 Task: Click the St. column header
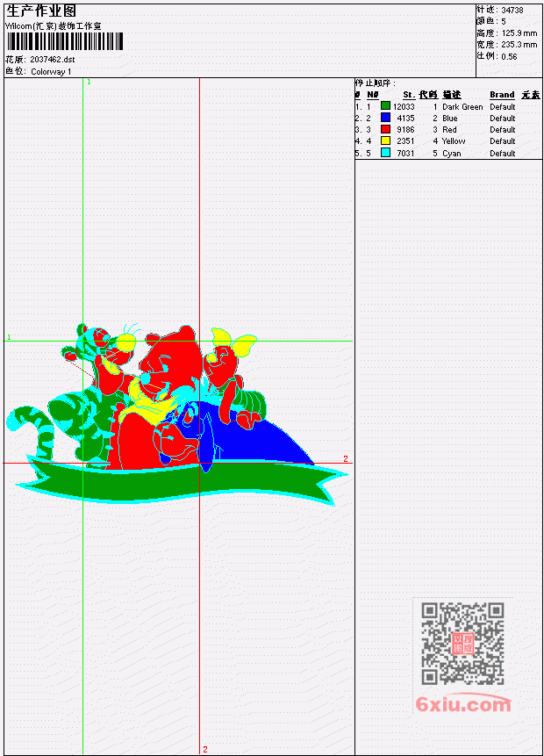tap(409, 95)
